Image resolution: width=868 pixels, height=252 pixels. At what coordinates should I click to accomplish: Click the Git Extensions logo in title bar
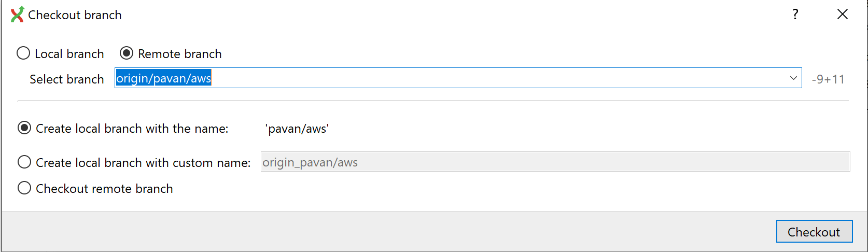(17, 15)
